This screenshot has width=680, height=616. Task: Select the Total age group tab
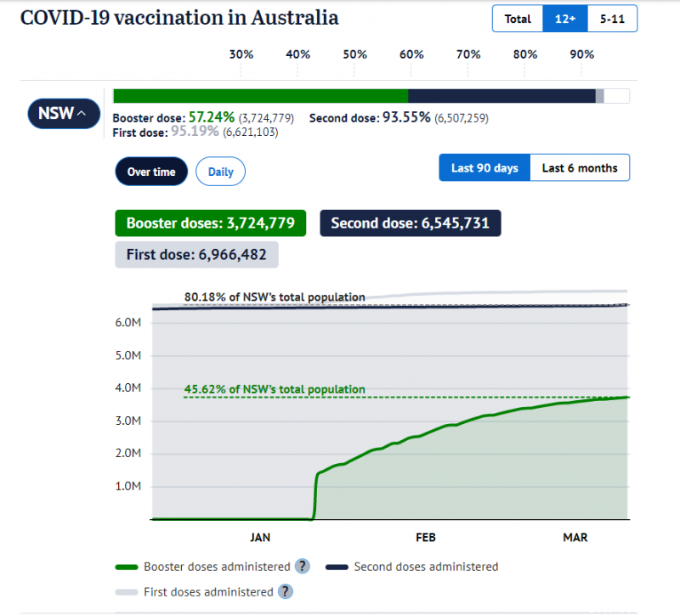(x=518, y=19)
